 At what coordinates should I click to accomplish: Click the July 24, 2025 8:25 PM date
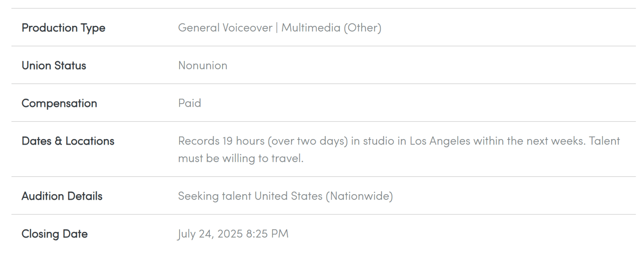click(x=233, y=234)
